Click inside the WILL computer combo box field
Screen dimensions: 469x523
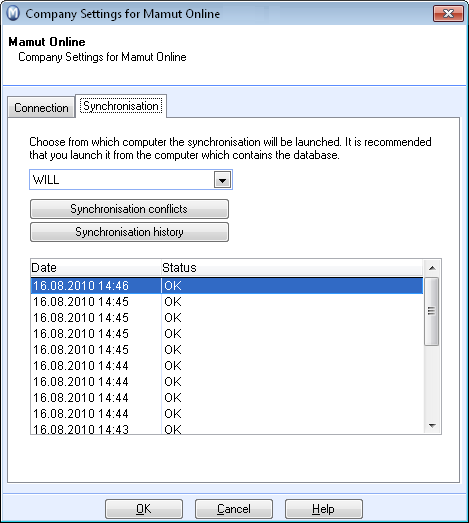(x=131, y=180)
